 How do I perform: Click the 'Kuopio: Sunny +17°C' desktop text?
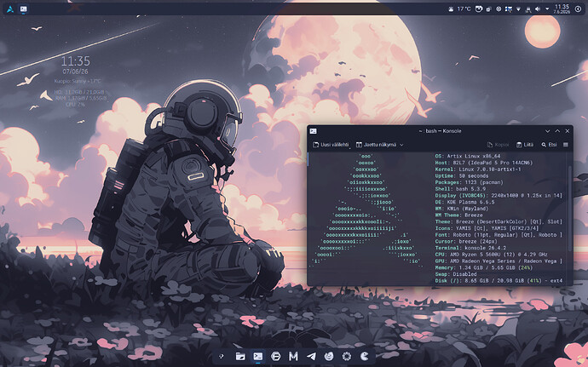click(78, 81)
